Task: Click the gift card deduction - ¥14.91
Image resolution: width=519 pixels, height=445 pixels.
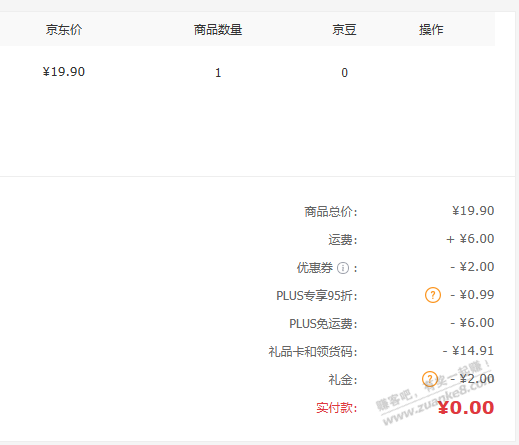Action: click(468, 351)
